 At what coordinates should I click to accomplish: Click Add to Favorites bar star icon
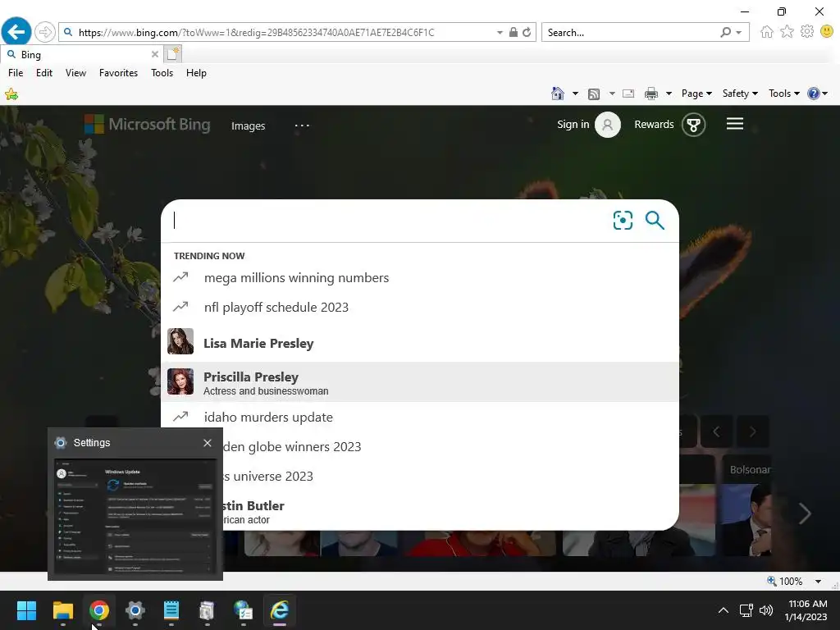(11, 95)
